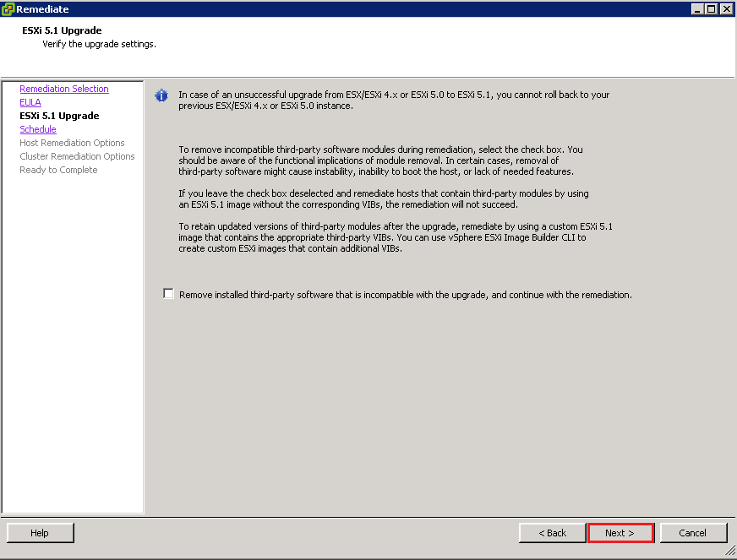Select the ESXi 5.1 Upgrade step in the sidebar

click(x=59, y=116)
